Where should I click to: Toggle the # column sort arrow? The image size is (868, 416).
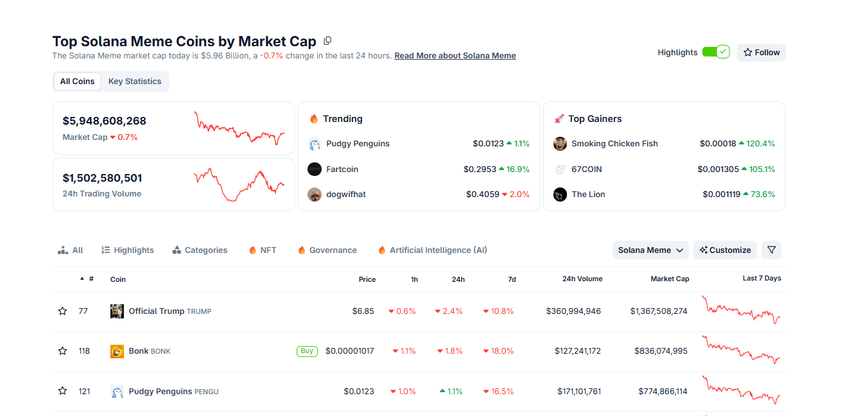[83, 279]
